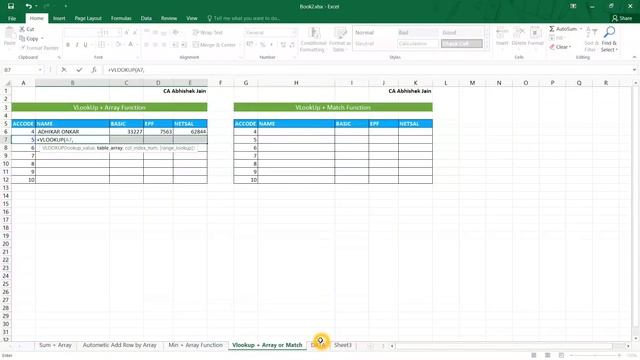This screenshot has height=360, width=640.
Task: Open the font name combo box
Action: [82, 32]
